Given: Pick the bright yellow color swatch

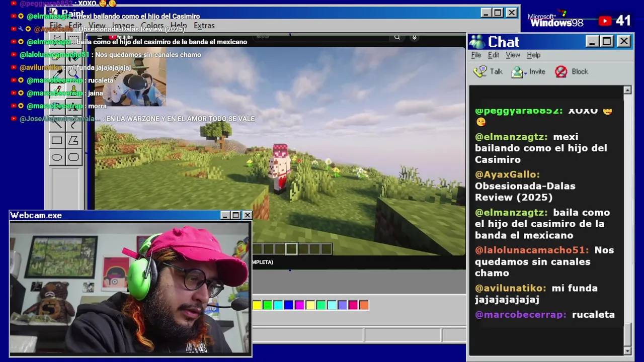Looking at the screenshot, I should pos(257,305).
